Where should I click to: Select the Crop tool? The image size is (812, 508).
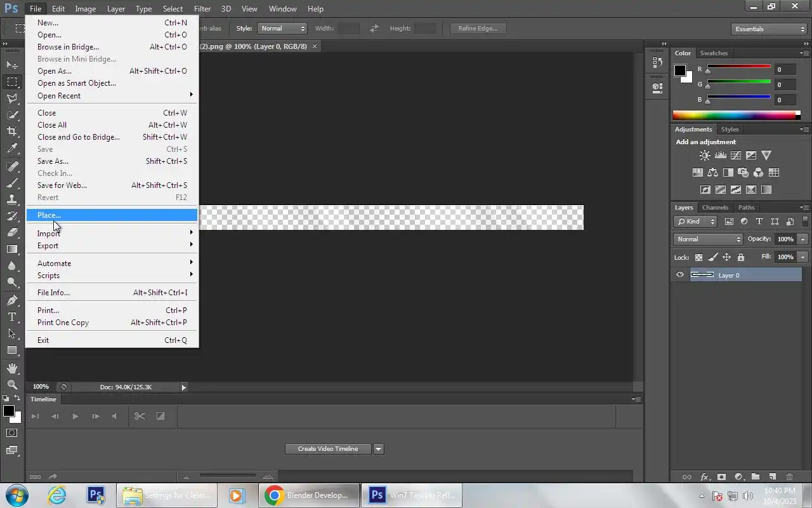pos(12,131)
